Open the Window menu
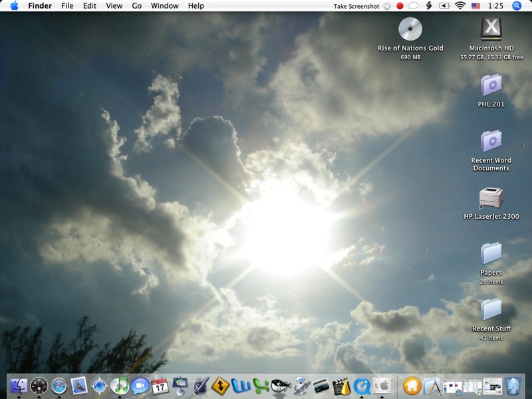Screen dimensions: 532x399 [164, 6]
